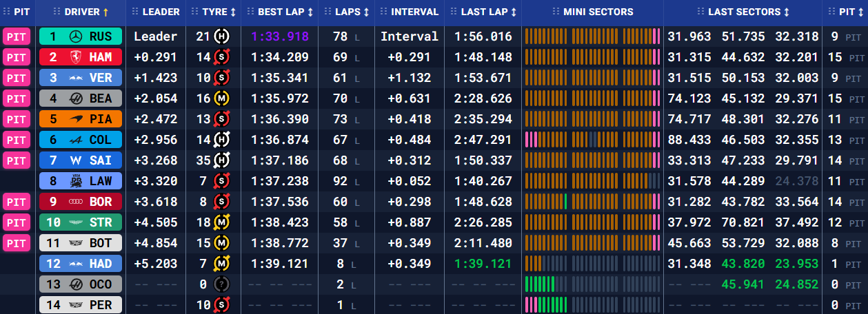The height and width of the screenshot is (314, 868).
Task: Sort the table by BEST LAP arrow
Action: click(x=310, y=12)
